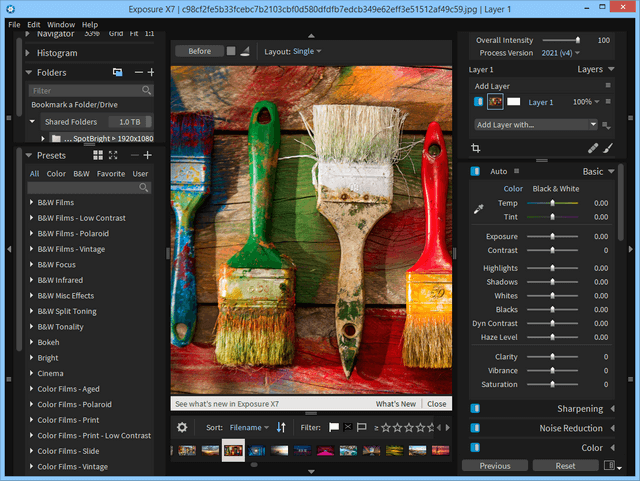Screen dimensions: 640x481
Task: Select the brush tool in Layers panel
Action: point(607,148)
